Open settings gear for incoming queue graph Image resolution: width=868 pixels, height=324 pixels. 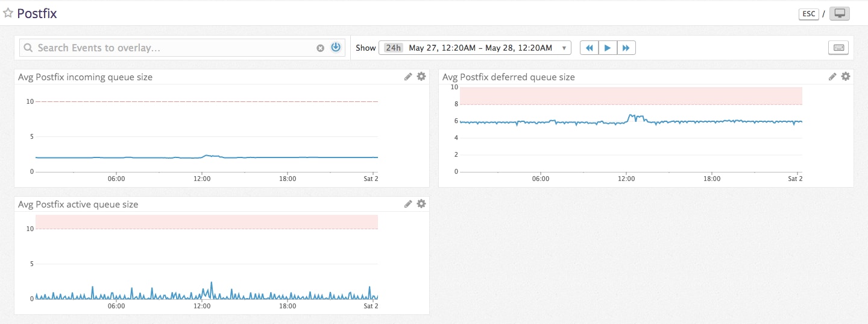tap(421, 77)
